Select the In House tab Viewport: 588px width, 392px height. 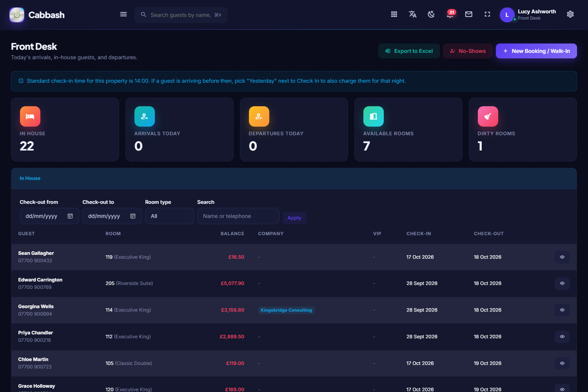(30, 178)
